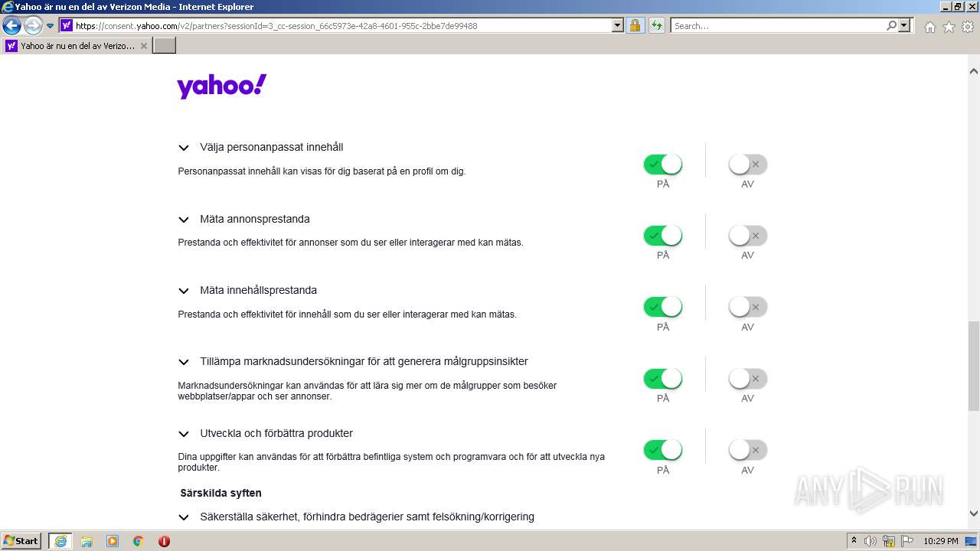Open the address bar autocomplete dropdown
The height and width of the screenshot is (551, 980).
[x=618, y=25]
